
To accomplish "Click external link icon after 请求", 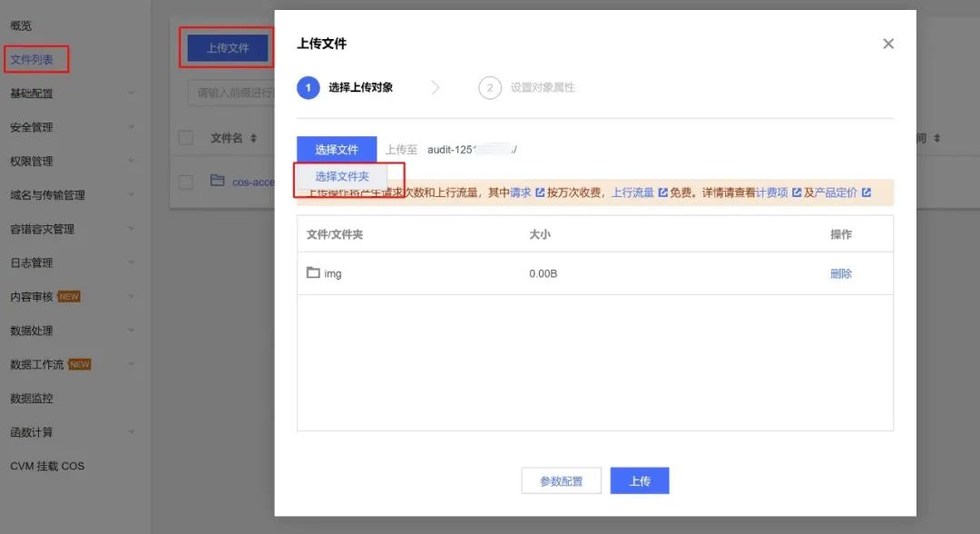I will tap(540, 193).
